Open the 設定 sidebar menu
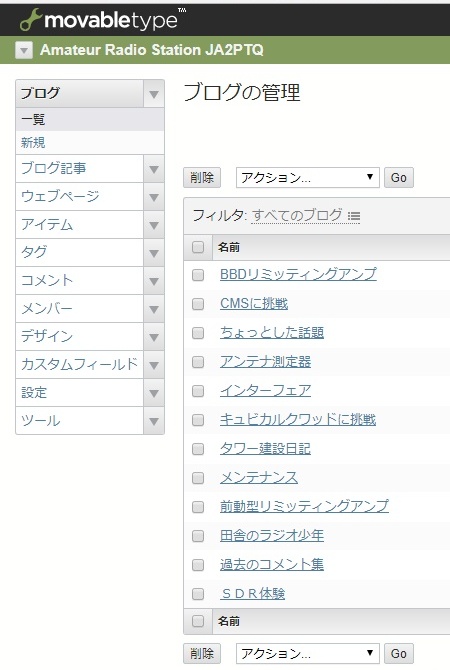450x670 pixels. click(x=79, y=393)
